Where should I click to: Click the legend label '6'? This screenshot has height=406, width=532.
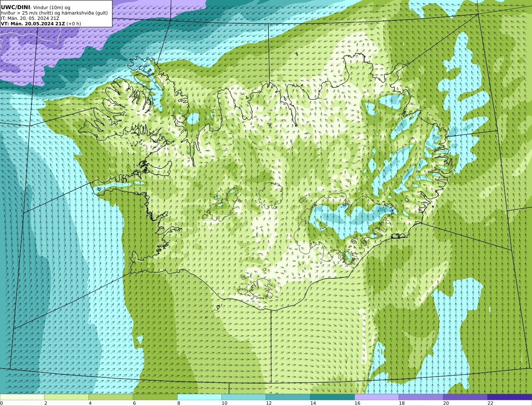[134, 403]
